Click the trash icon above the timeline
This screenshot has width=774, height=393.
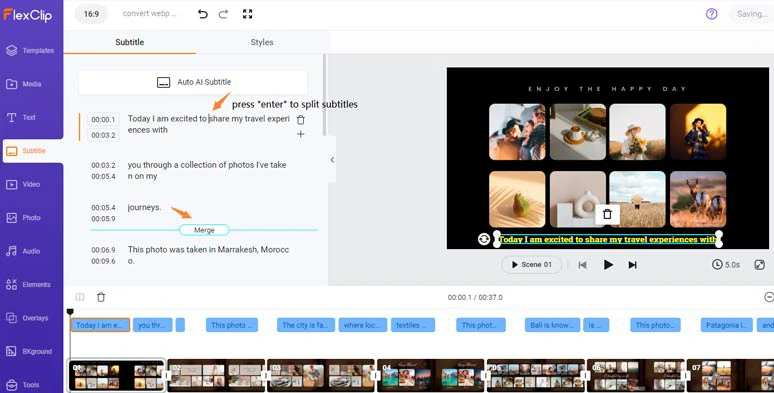point(101,297)
